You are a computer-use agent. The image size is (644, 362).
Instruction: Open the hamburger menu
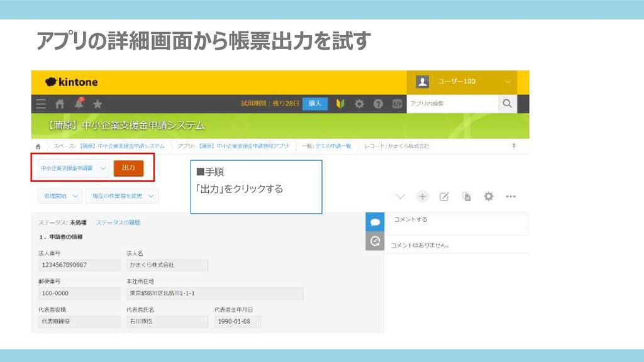41,104
